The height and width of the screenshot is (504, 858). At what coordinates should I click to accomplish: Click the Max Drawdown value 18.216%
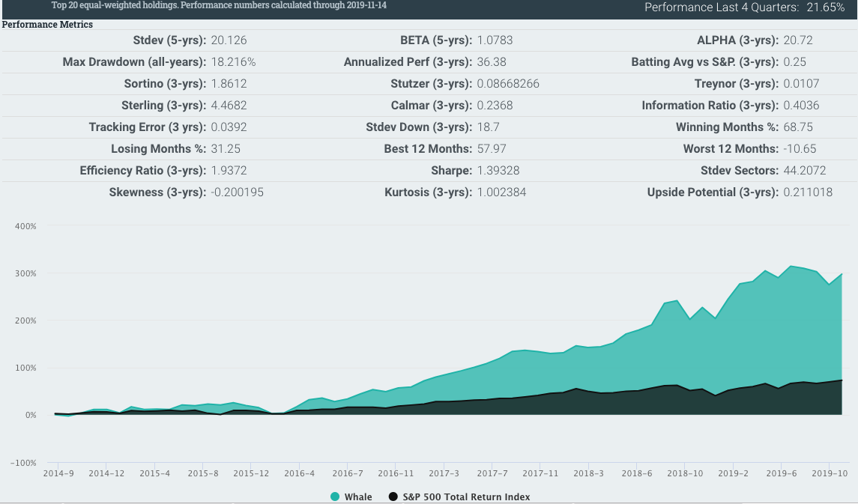(x=233, y=61)
